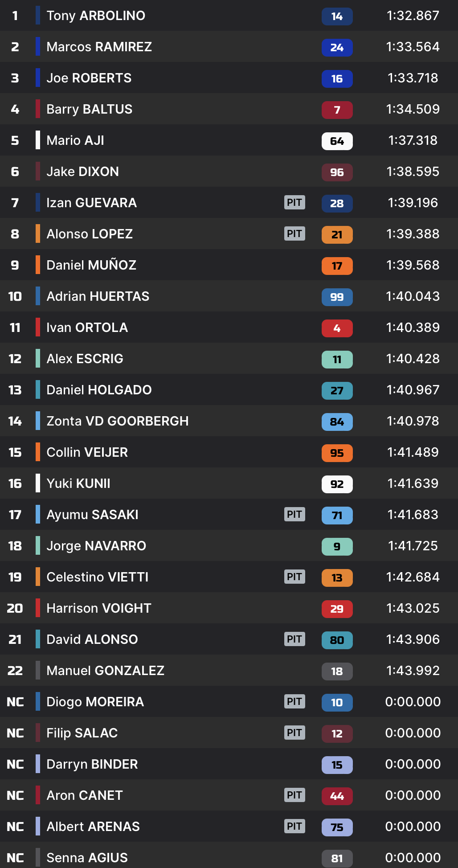Image resolution: width=458 pixels, height=868 pixels.
Task: Click the PIT indicator for Celestino Vietti
Action: click(294, 577)
